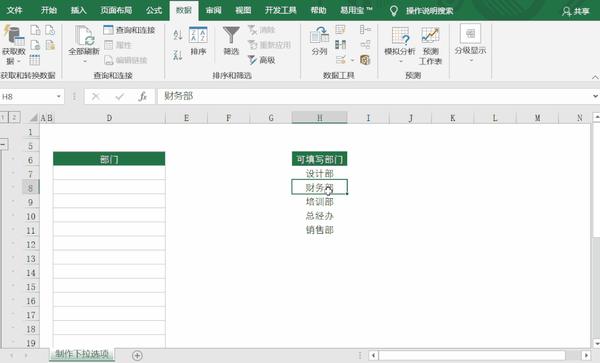Open the Data Validation dropdown arrow
The width and height of the screenshot is (600, 363).
(352, 60)
